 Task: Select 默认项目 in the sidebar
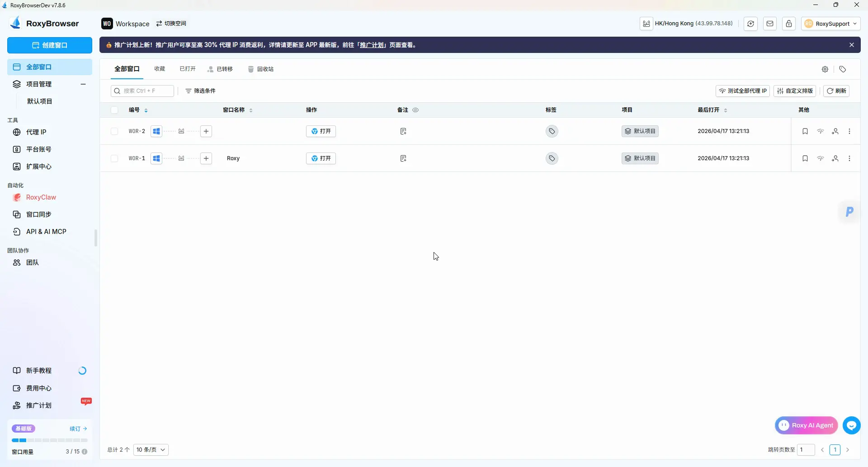[40, 101]
